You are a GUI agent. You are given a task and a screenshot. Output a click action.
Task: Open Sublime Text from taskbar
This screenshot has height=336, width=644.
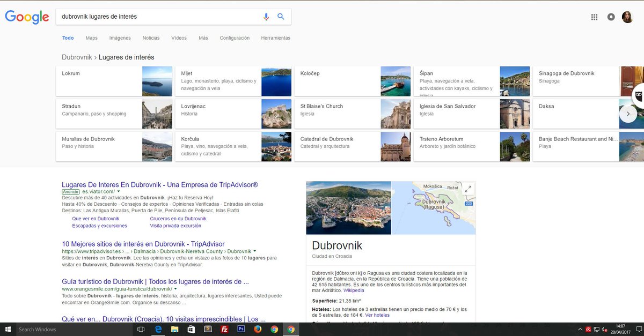208,329
